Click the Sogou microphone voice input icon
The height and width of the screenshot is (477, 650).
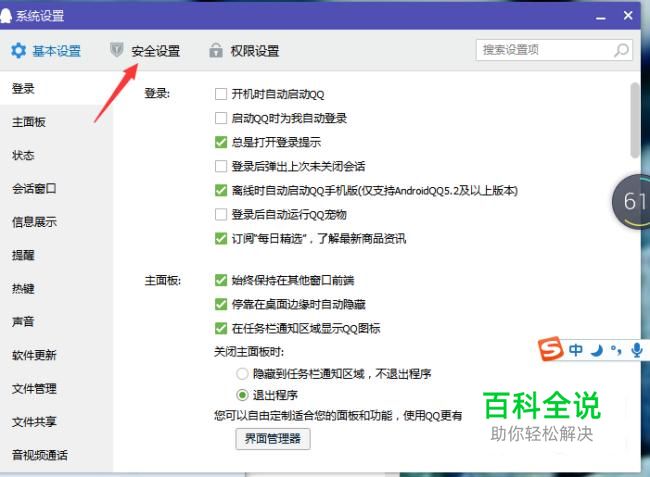pyautogui.click(x=637, y=350)
